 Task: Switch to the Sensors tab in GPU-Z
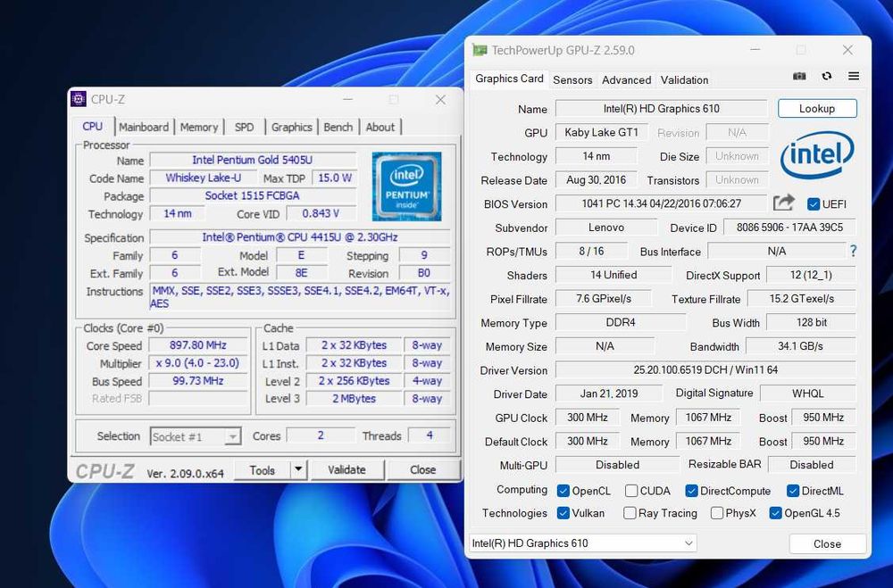point(572,79)
